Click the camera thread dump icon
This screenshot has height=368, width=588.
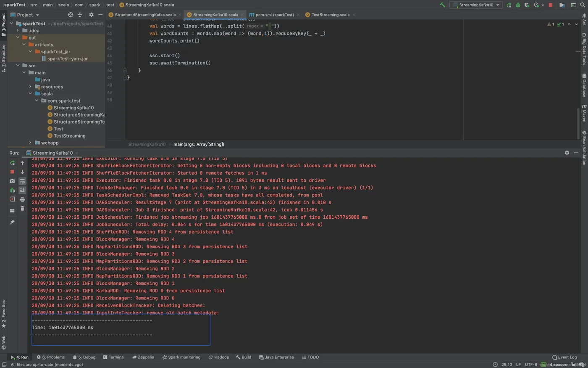pos(12,181)
